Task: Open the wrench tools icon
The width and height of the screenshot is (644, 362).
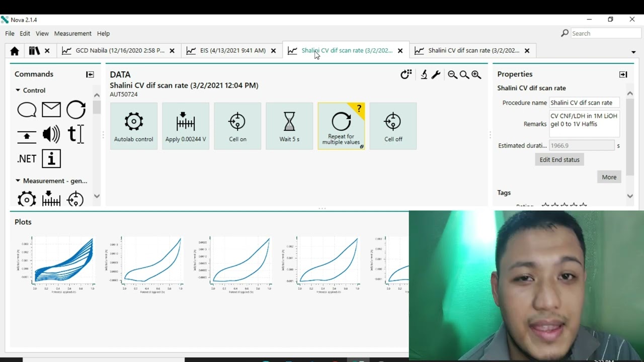Action: [x=436, y=74]
